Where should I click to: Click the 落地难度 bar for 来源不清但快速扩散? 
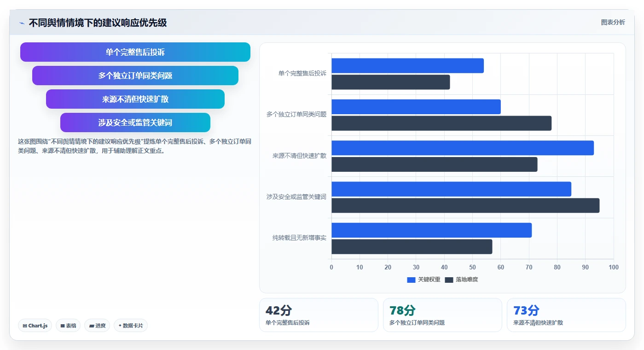435,164
